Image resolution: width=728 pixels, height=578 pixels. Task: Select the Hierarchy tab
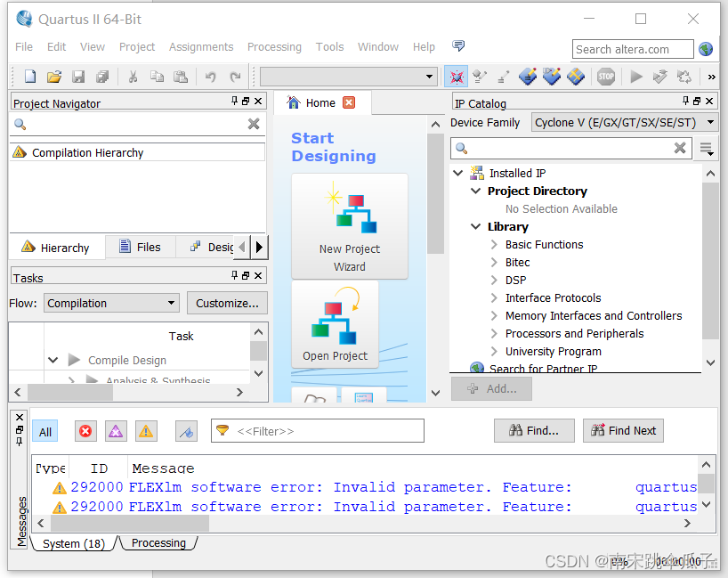pyautogui.click(x=56, y=248)
